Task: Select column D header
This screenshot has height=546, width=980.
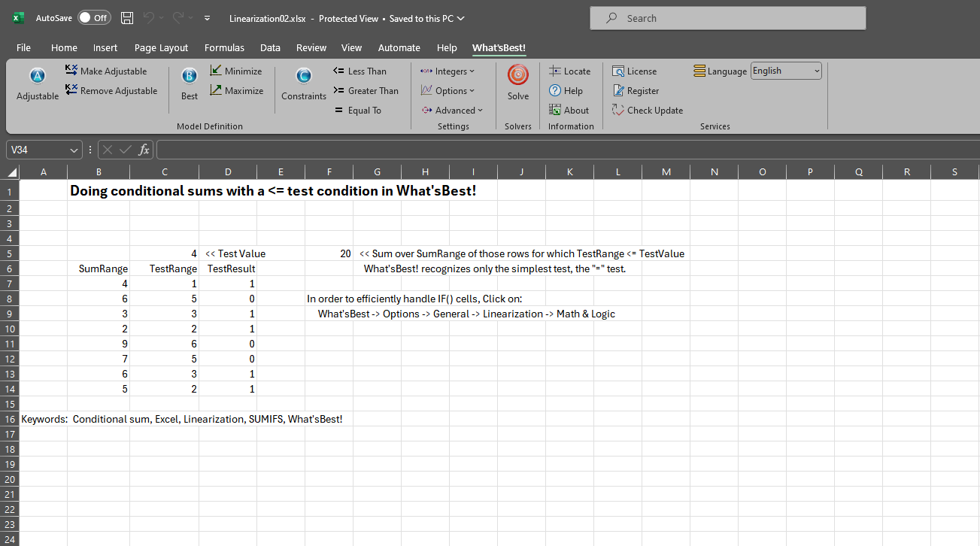Action: click(228, 171)
